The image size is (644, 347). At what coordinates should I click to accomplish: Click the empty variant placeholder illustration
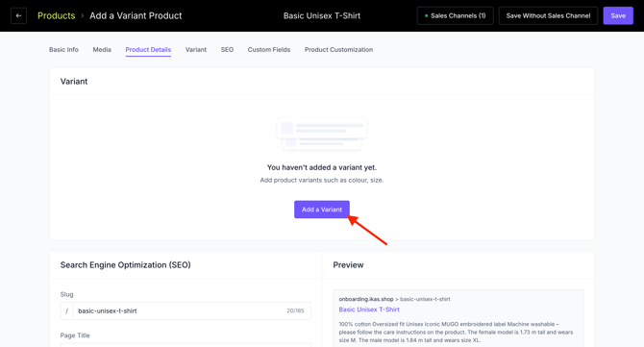(x=322, y=135)
